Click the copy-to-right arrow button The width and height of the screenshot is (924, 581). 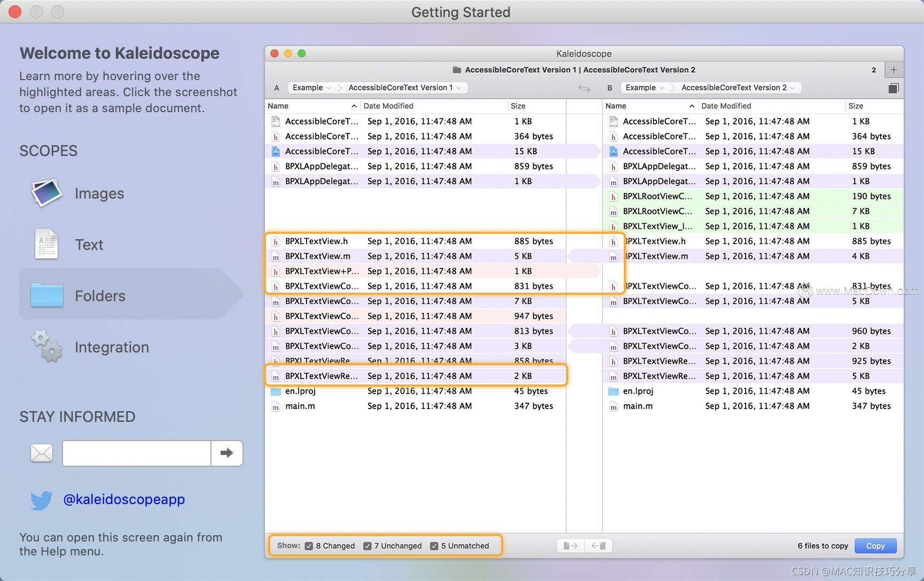click(x=570, y=546)
